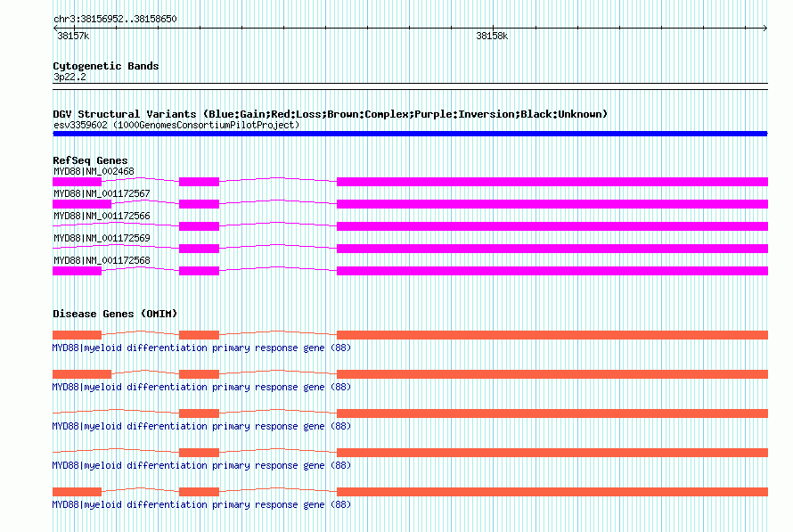793x532 pixels.
Task: Click the right arrowhead of the coordinate ruler
Action: (x=765, y=29)
